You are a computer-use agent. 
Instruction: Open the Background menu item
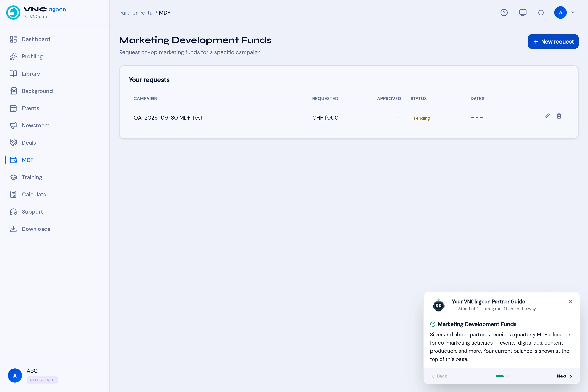point(54,91)
